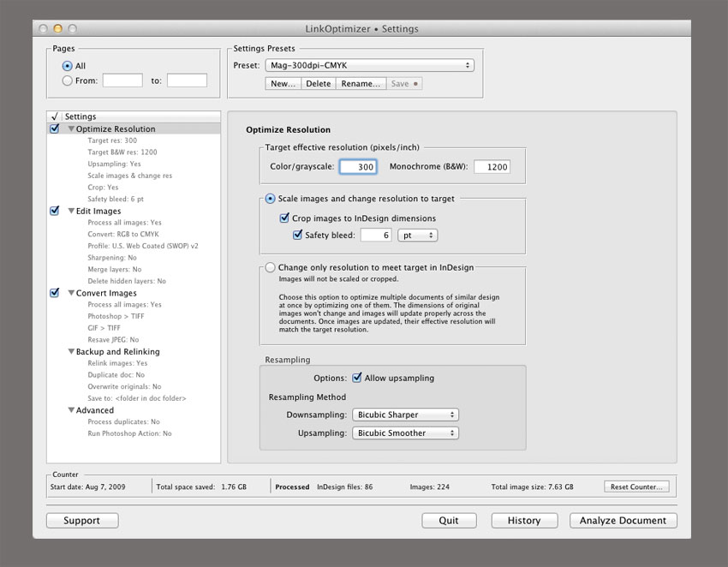This screenshot has height=567, width=728.
Task: Click 'Process duplicates: No' sidebar entry
Action: coord(123,421)
